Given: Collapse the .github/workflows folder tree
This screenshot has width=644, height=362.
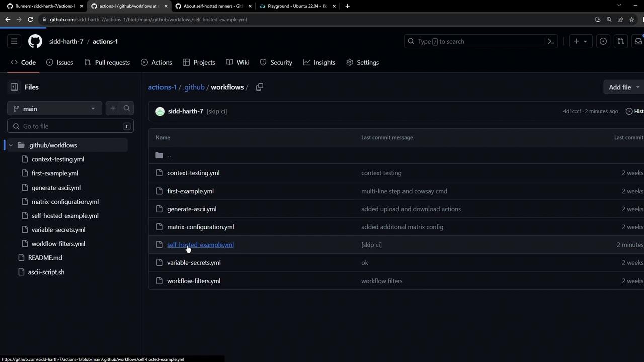Looking at the screenshot, I should pos(11,145).
